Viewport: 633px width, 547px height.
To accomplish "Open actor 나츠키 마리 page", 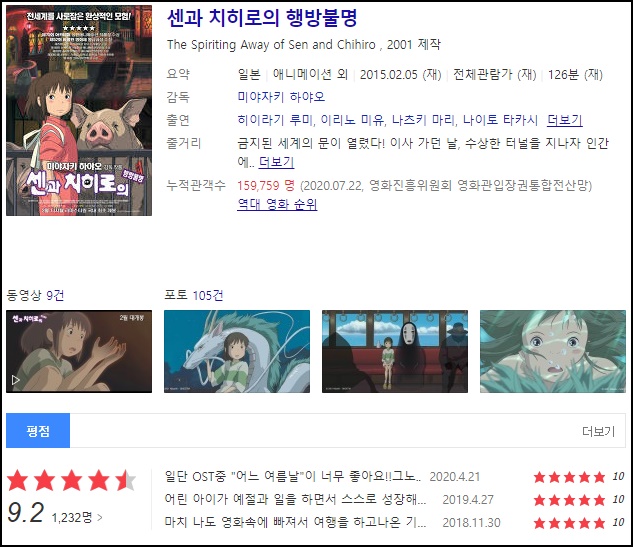I will tap(424, 120).
